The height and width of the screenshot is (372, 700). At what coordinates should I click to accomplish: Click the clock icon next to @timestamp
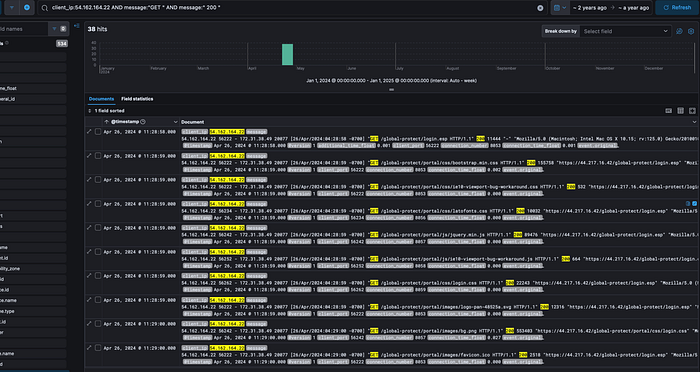(x=143, y=122)
